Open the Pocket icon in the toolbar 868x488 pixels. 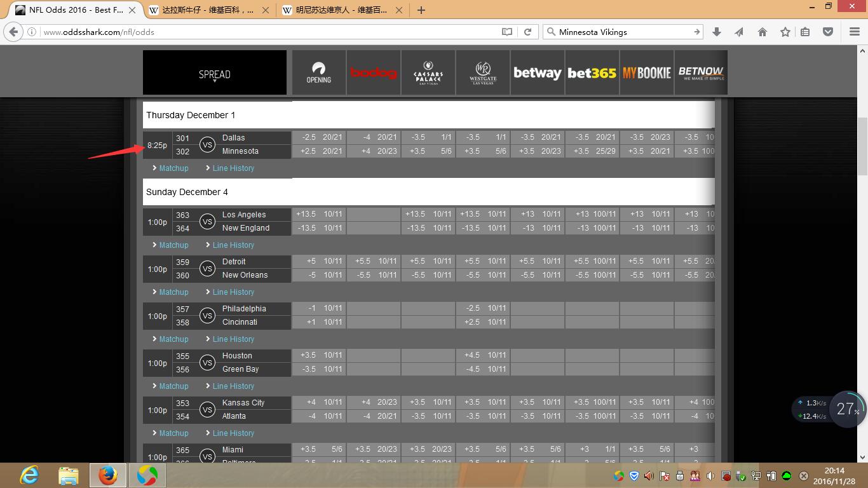pyautogui.click(x=828, y=32)
